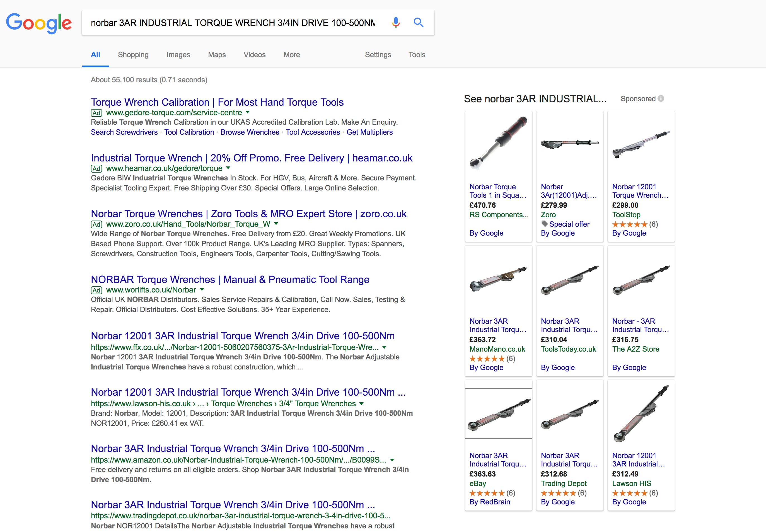Open eBay £363.63 wrench thumbnail
The image size is (766, 532).
(499, 413)
